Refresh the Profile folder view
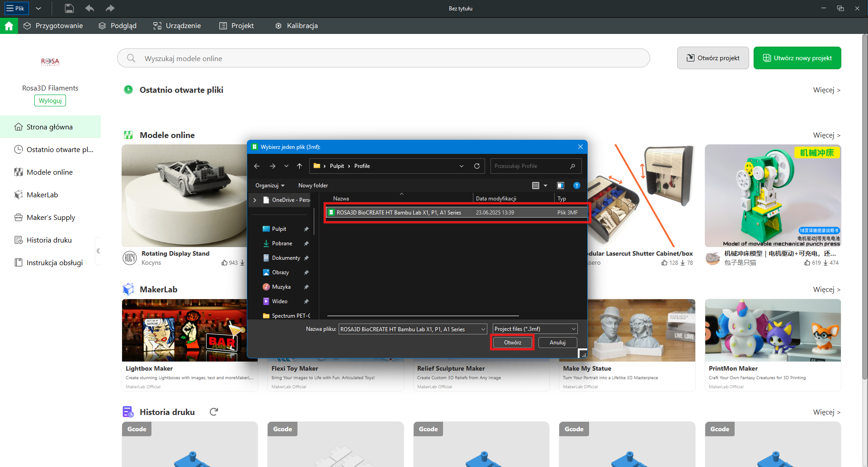 [476, 166]
